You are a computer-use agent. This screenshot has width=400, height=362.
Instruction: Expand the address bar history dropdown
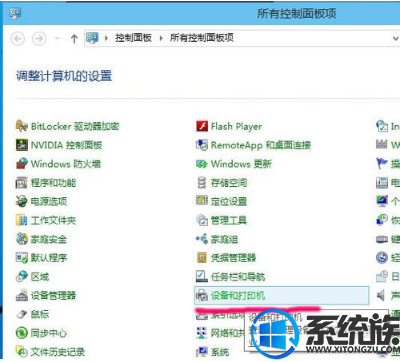pyautogui.click(x=396, y=39)
